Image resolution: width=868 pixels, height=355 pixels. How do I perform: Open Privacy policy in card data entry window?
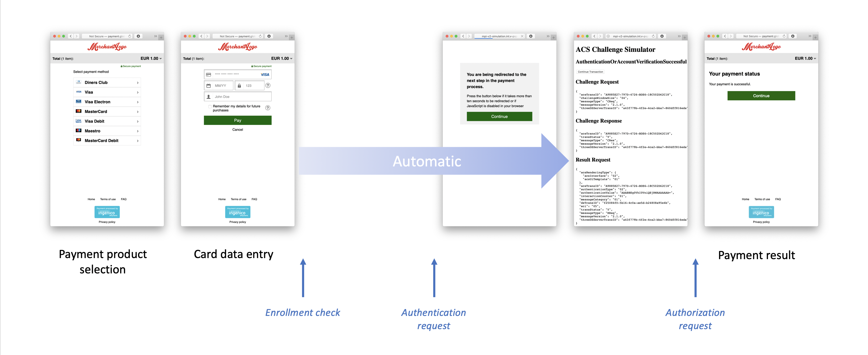[x=237, y=222]
